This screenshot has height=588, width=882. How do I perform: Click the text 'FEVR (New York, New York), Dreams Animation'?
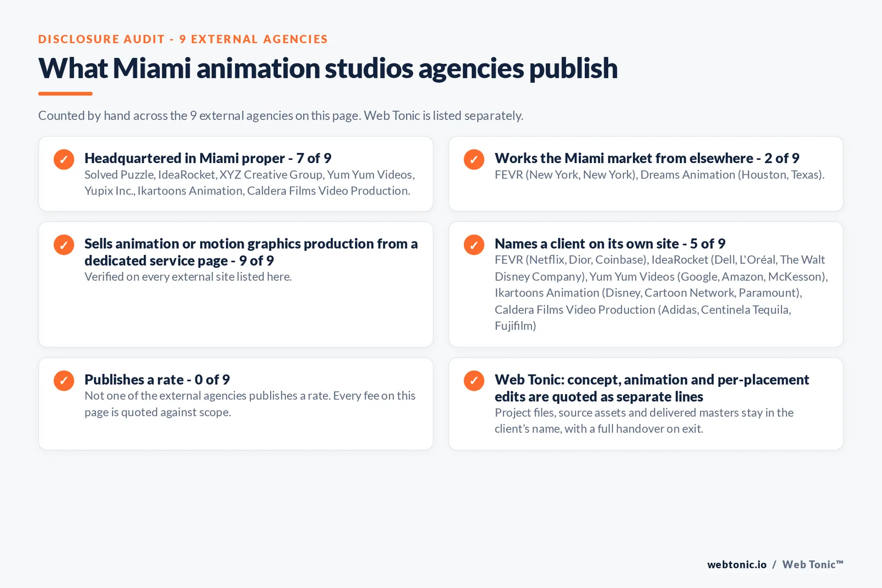point(659,175)
